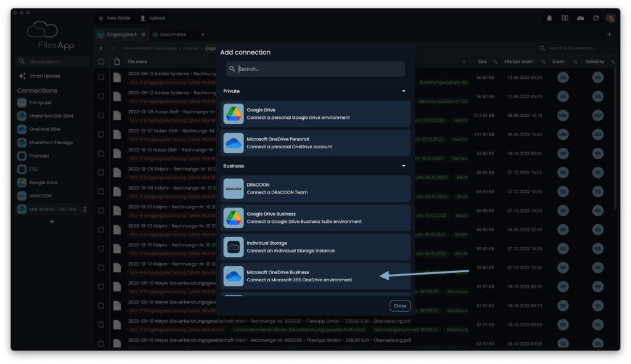Click the RE10037 Mayer Steuerberatungsgesellschaft file name
Image resolution: width=631 pixels, height=364 pixels.
pos(269,321)
